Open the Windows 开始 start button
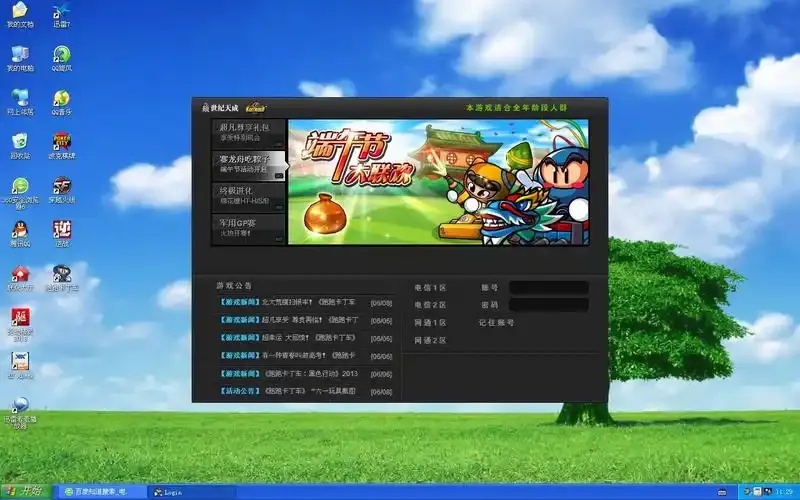Image resolution: width=800 pixels, height=500 pixels. 26,492
